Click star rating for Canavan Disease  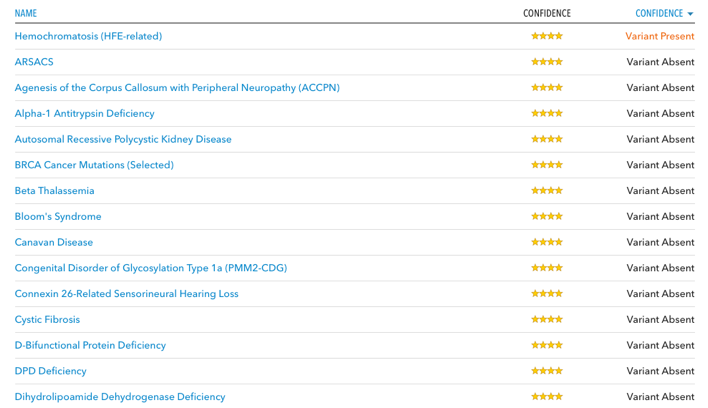click(547, 242)
